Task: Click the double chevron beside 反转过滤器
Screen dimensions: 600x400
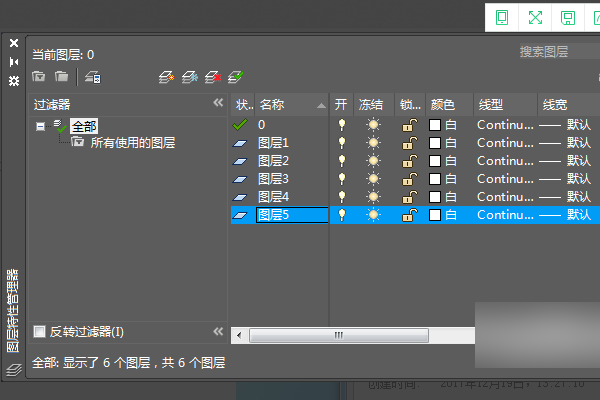Action: click(x=218, y=331)
